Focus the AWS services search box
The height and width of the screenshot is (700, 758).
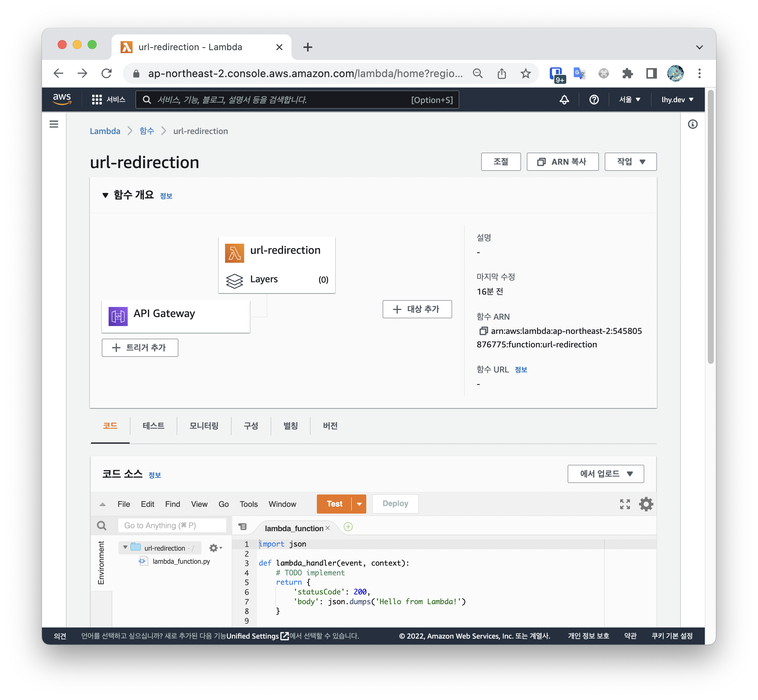[x=297, y=100]
